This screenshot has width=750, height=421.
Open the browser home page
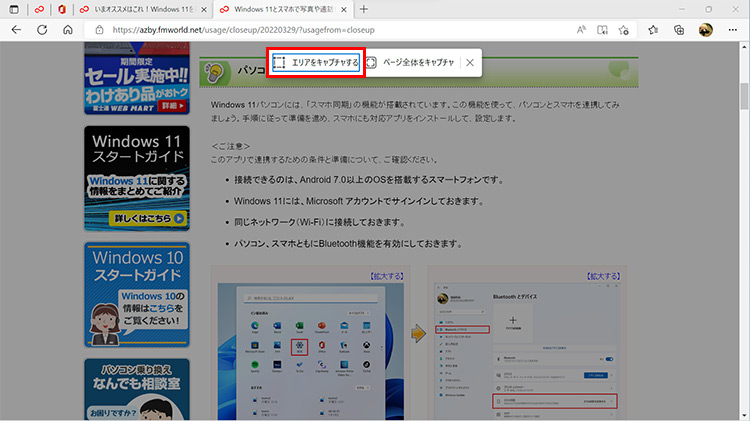(x=67, y=30)
